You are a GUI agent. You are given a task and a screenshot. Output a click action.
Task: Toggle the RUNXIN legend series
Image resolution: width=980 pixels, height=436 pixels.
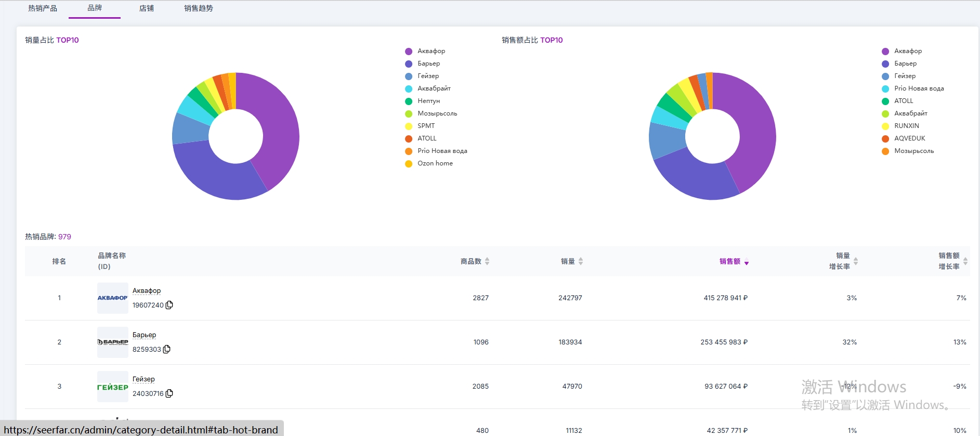tap(900, 126)
